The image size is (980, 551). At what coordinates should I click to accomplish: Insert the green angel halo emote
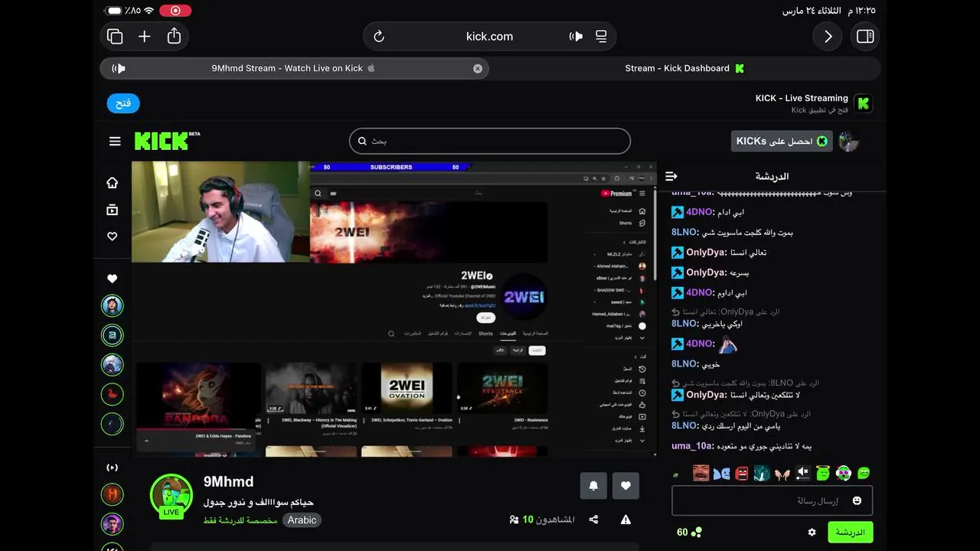[823, 473]
